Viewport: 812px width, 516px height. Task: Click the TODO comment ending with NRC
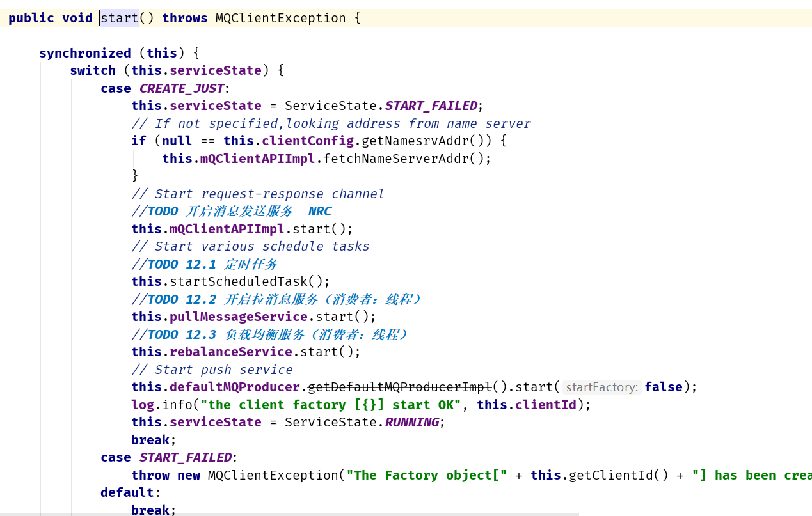(x=232, y=211)
